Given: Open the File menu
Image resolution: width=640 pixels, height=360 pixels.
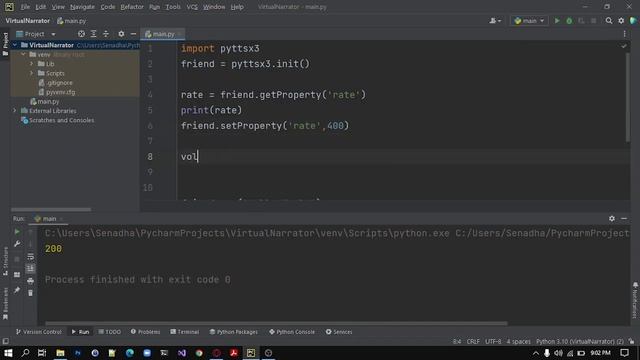Looking at the screenshot, I should tap(25, 7).
